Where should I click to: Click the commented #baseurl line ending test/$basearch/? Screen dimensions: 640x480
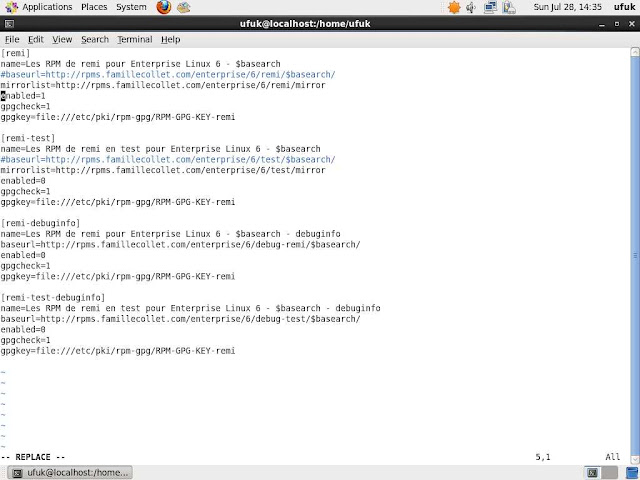click(168, 159)
